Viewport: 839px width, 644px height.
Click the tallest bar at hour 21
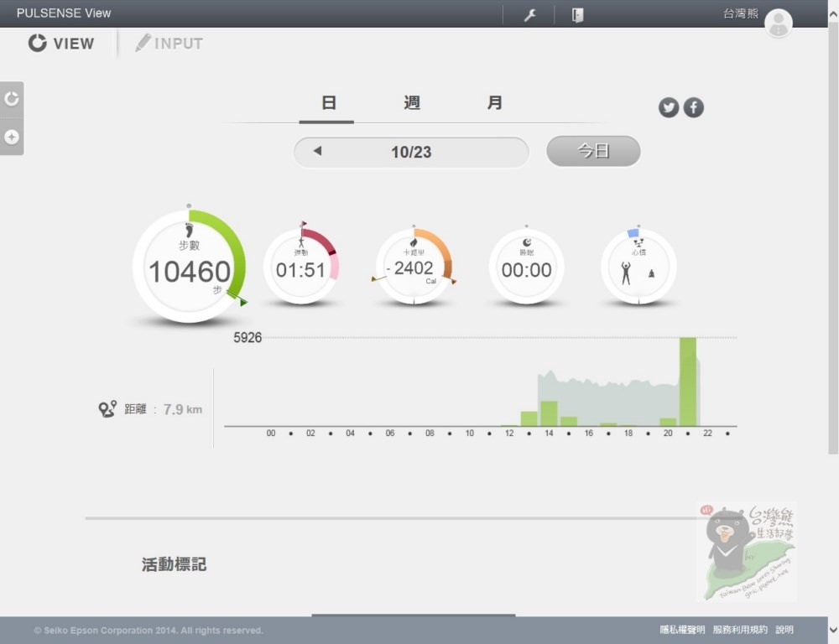[688, 382]
